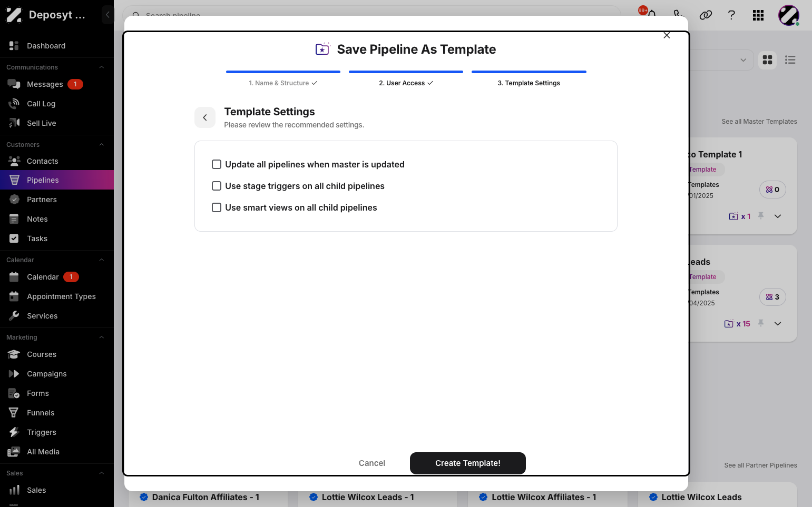Image resolution: width=812 pixels, height=507 pixels.
Task: Open the help question mark icon
Action: coord(731,15)
